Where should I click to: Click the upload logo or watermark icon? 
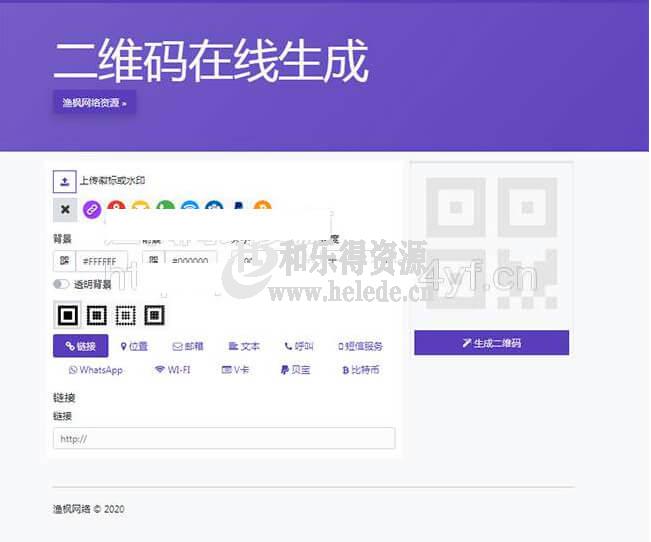pos(64,181)
